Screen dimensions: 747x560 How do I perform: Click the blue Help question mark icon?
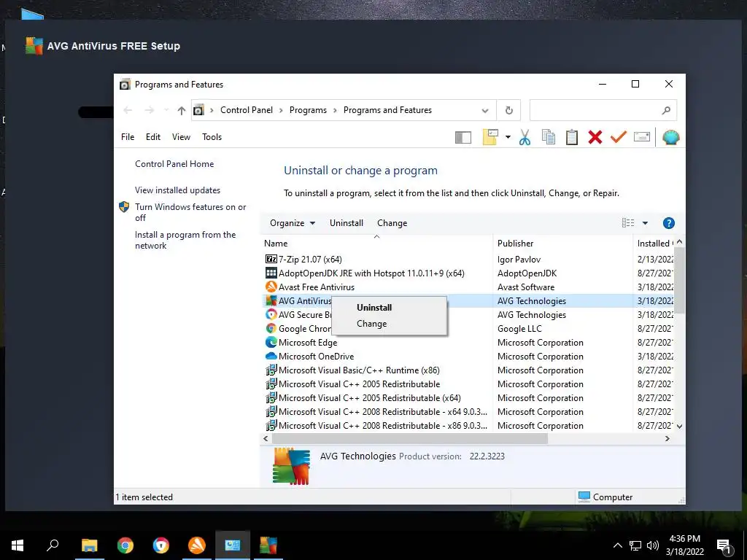[668, 223]
